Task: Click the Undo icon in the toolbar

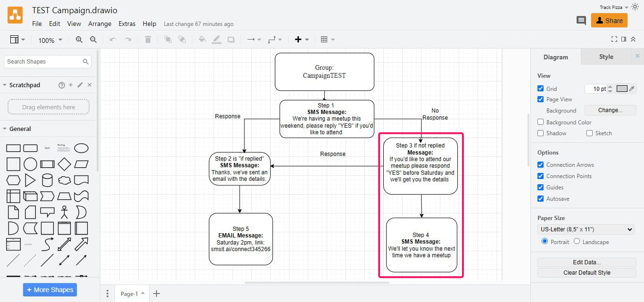Action: [113, 40]
